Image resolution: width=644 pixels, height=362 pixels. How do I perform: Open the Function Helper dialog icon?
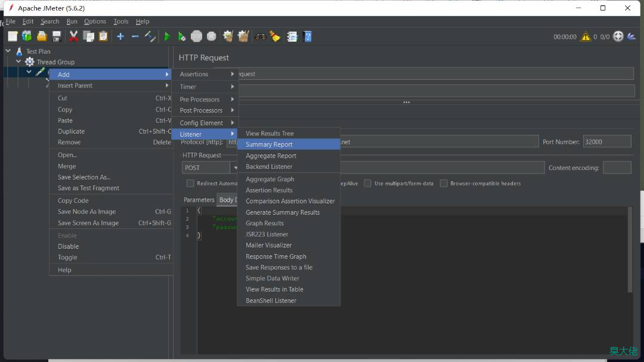coord(292,36)
